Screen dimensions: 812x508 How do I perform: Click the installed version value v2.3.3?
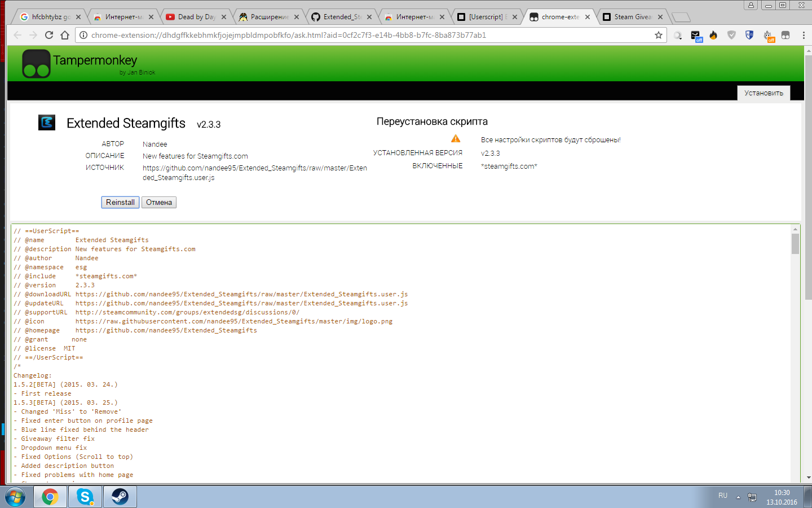coord(491,154)
